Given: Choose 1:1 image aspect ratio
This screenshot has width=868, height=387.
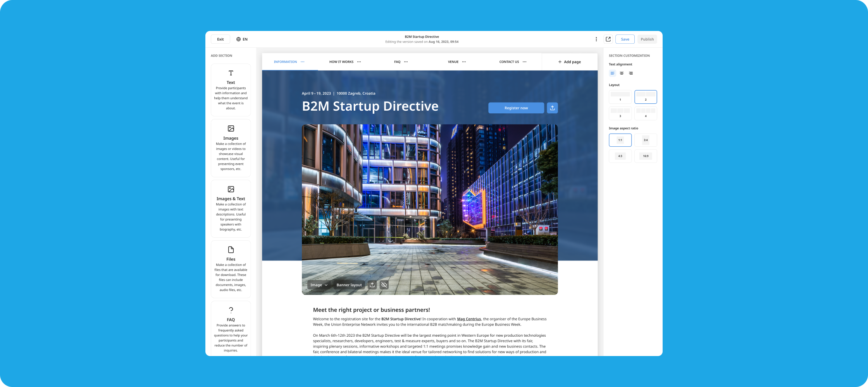Looking at the screenshot, I should [620, 140].
